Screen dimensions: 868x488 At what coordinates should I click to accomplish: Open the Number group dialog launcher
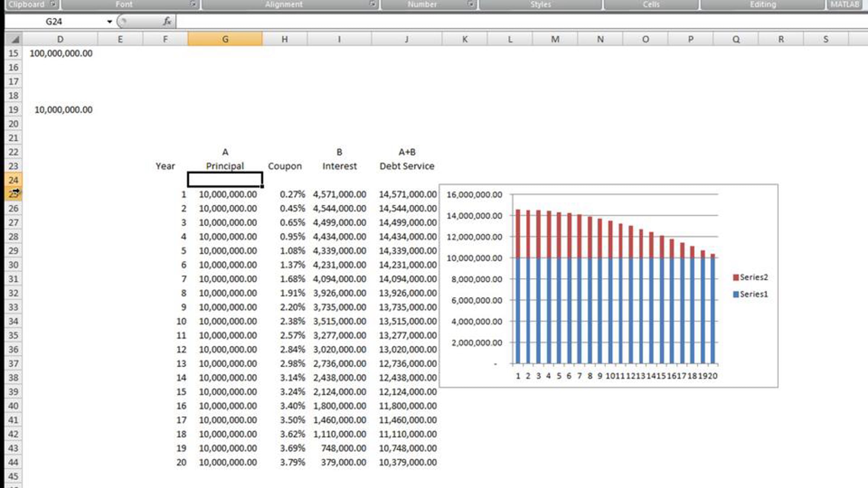[x=471, y=4]
